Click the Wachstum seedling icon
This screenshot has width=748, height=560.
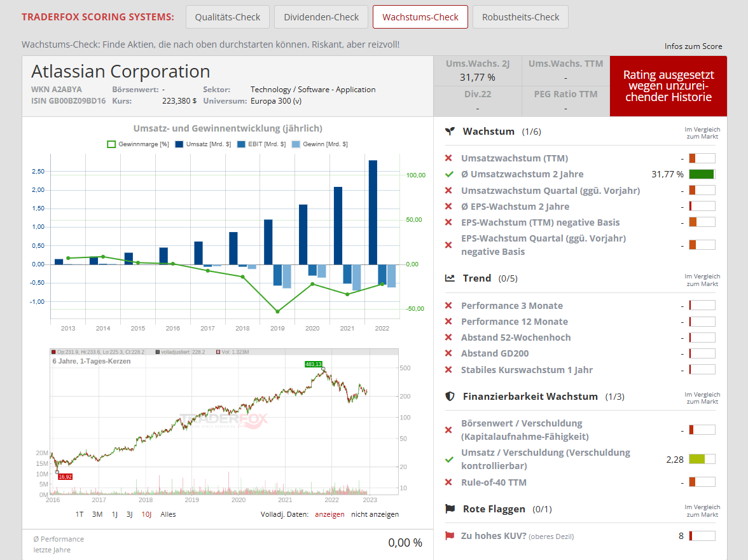[450, 132]
